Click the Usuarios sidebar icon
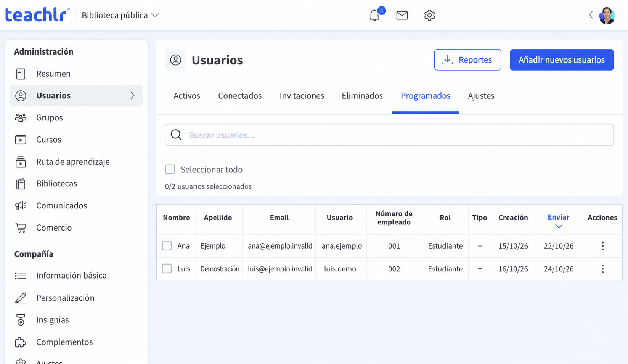 coord(21,96)
